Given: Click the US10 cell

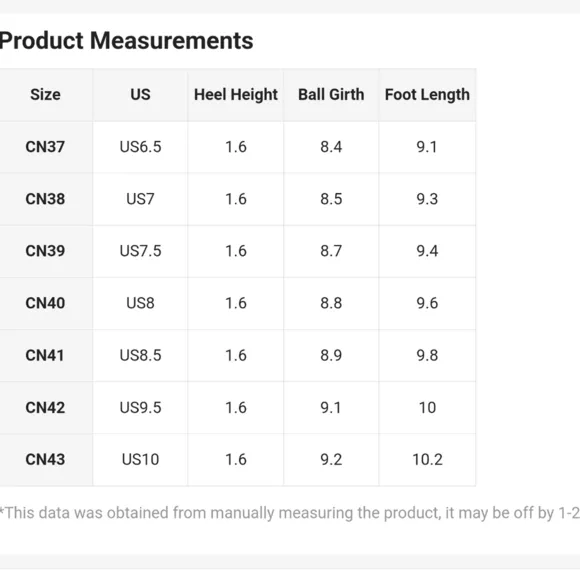Looking at the screenshot, I should click(x=141, y=460).
